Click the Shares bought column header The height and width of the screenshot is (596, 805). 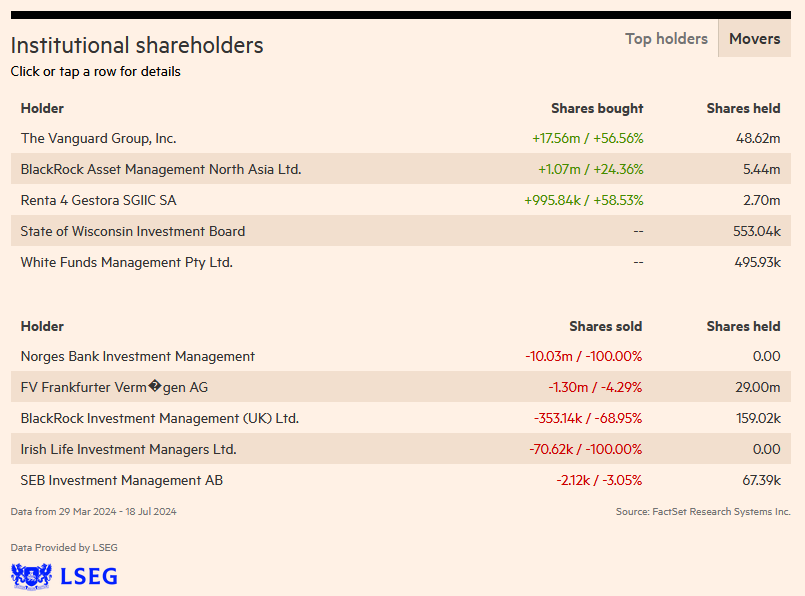597,108
